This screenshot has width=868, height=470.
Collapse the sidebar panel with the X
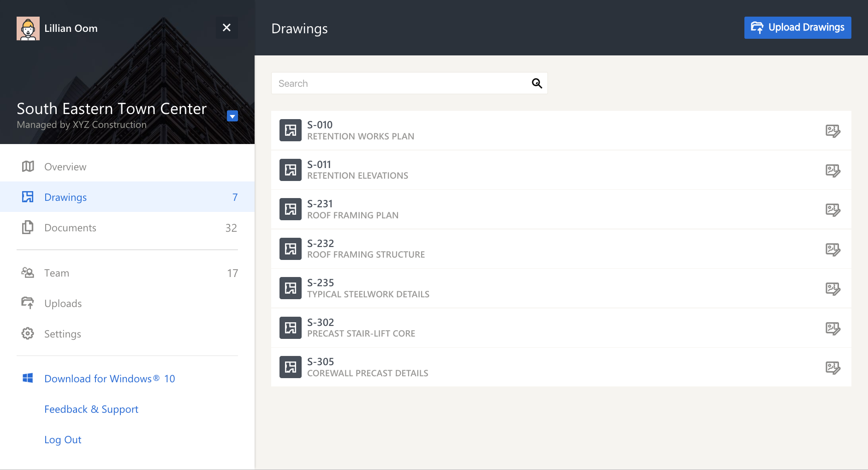226,28
